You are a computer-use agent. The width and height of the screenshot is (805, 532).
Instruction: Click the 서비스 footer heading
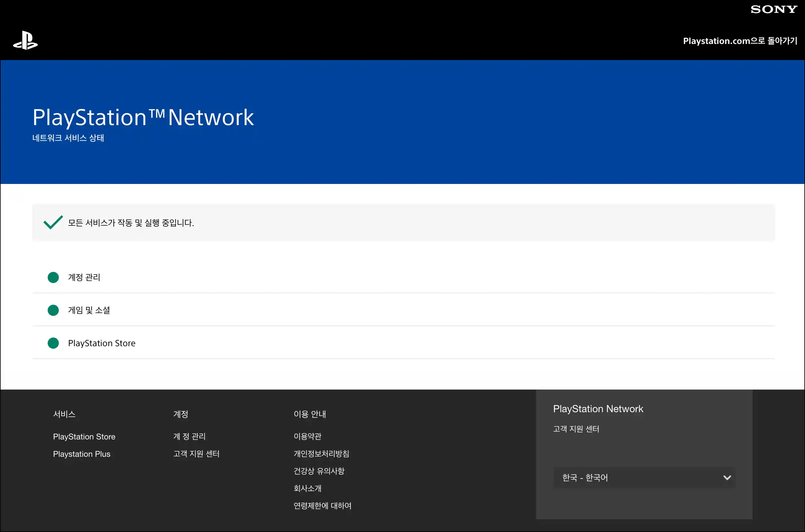(x=64, y=414)
